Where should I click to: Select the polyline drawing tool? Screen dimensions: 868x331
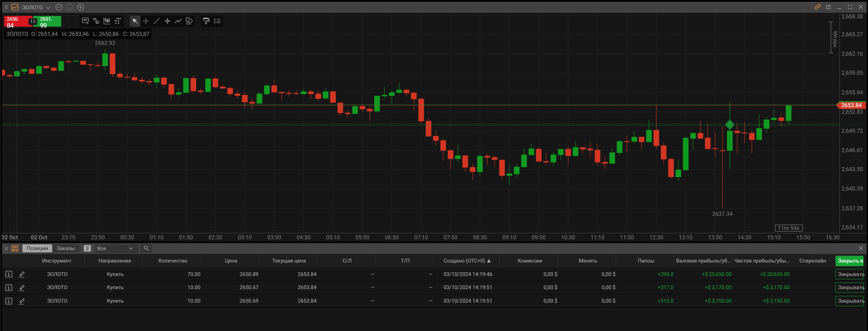[x=178, y=21]
